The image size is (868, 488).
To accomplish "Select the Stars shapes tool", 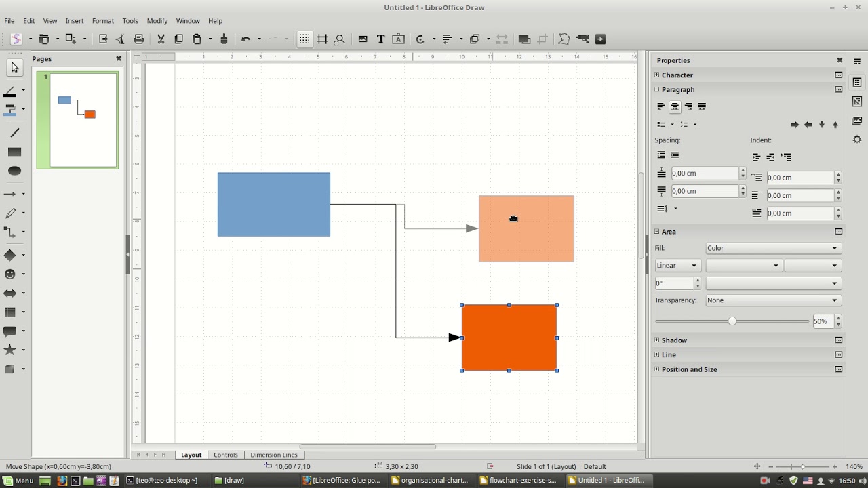I will 10,350.
